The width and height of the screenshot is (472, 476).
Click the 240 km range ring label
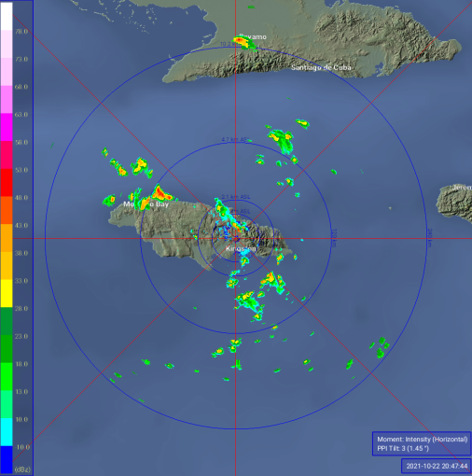coord(430,238)
